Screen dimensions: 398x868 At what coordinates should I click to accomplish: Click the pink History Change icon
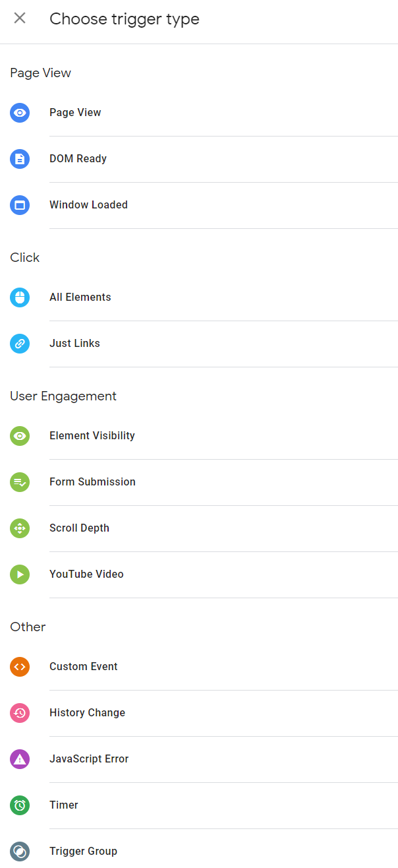(x=20, y=713)
